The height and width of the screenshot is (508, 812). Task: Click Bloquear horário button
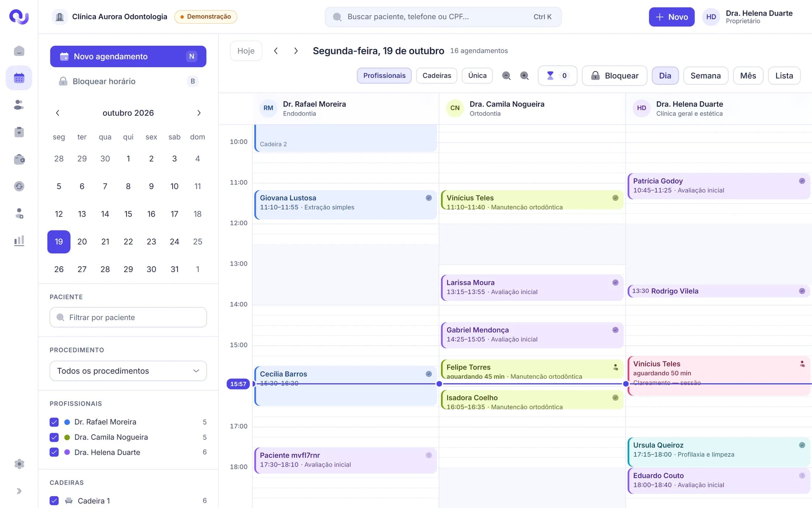tap(128, 81)
